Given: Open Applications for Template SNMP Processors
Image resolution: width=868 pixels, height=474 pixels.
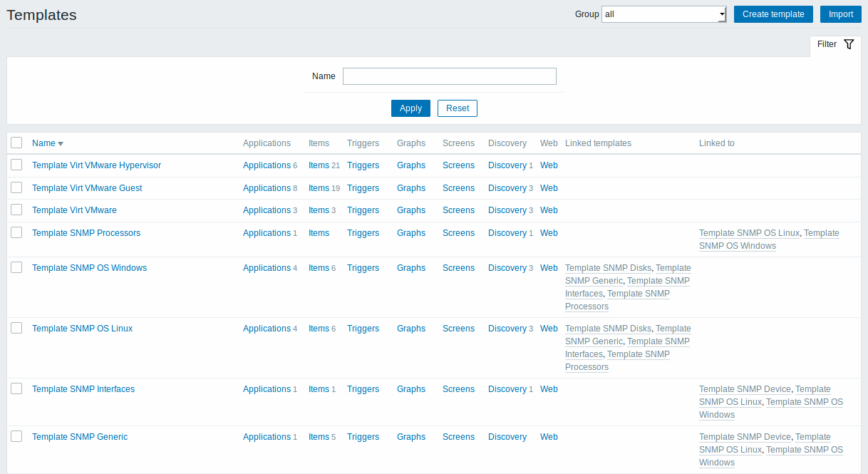Looking at the screenshot, I should coord(267,233).
